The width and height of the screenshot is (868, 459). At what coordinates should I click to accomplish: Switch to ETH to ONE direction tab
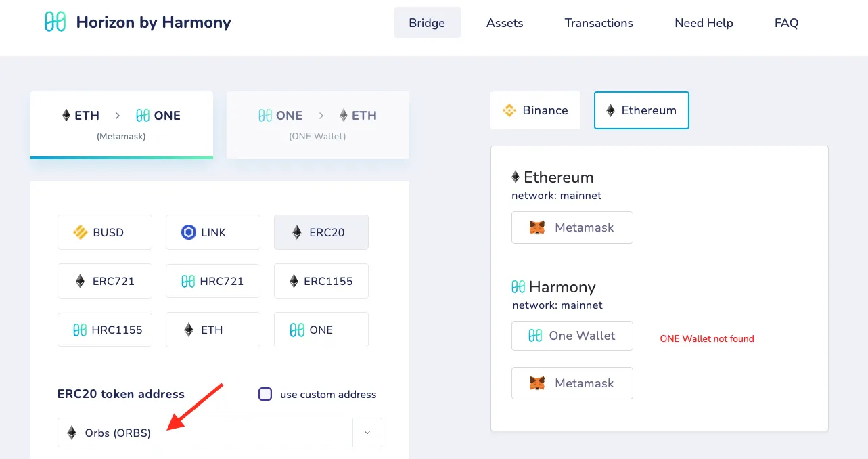click(122, 125)
